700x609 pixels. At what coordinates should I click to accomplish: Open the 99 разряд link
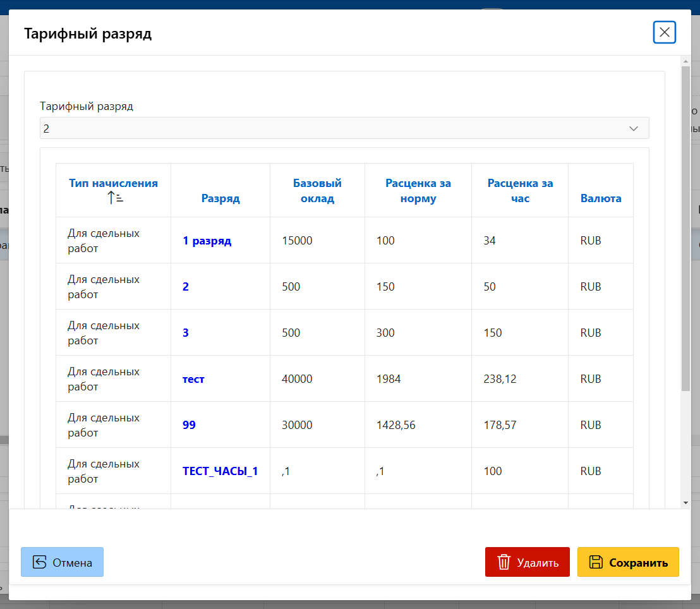189,425
